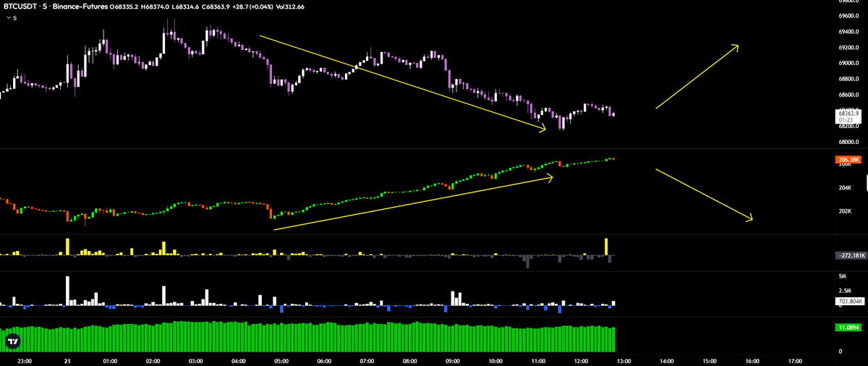Click the 15:00 time axis label

710,359
